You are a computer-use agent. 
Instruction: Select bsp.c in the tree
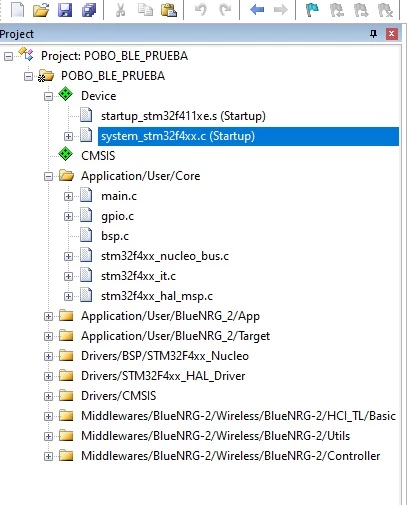pos(115,236)
